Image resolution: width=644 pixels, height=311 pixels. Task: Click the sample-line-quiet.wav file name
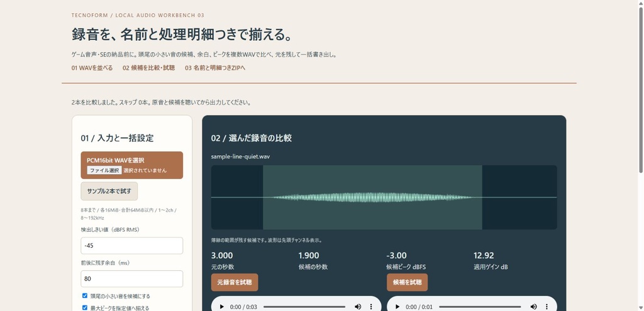[240, 156]
